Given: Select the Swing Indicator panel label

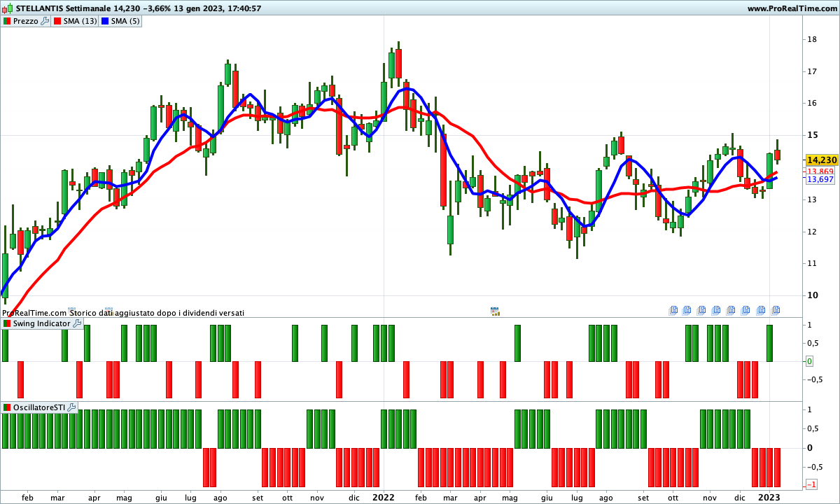Looking at the screenshot, I should click(x=41, y=323).
